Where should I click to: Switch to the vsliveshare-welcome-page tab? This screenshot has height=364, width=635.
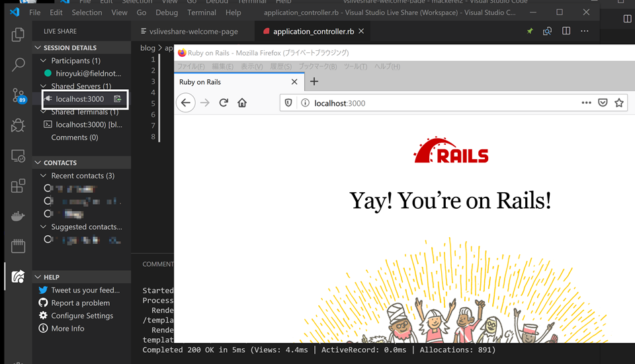[x=192, y=31]
